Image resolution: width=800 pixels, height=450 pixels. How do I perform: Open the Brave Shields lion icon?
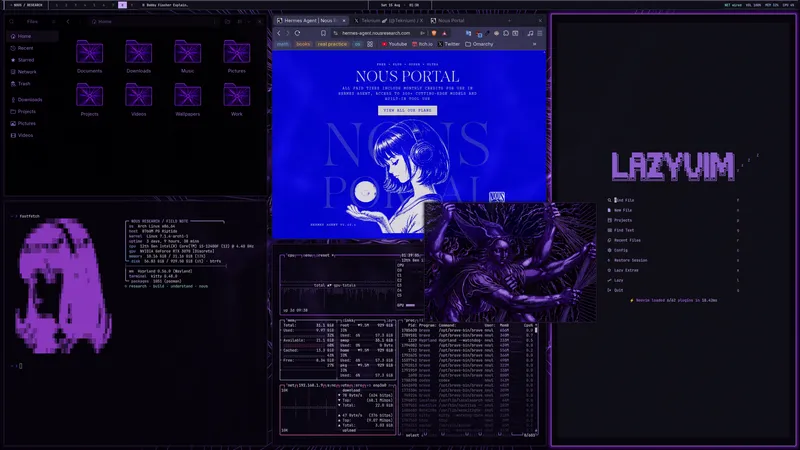pyautogui.click(x=434, y=33)
